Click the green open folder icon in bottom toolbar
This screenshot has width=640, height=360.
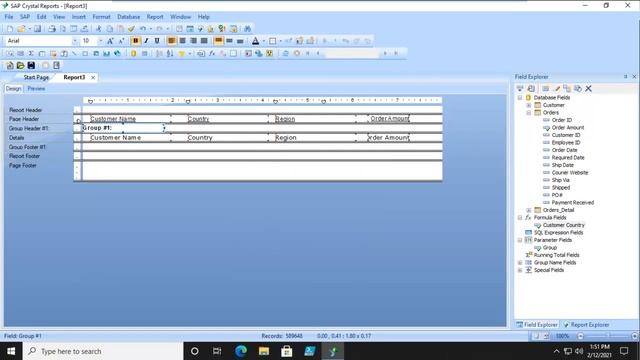[x=20, y=65]
